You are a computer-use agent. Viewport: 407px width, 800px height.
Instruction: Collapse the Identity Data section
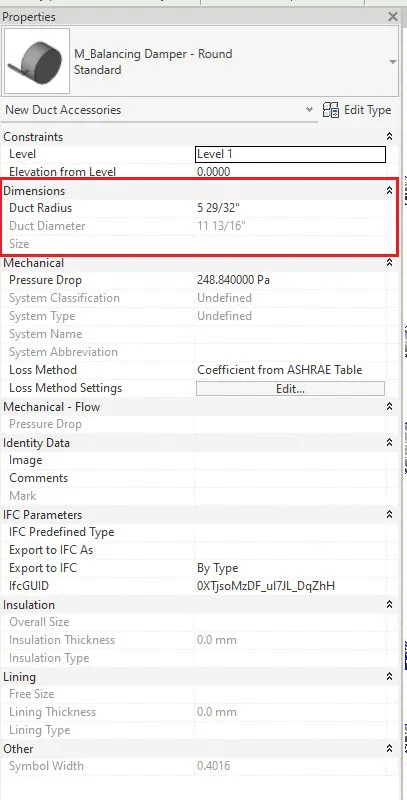pos(389,442)
